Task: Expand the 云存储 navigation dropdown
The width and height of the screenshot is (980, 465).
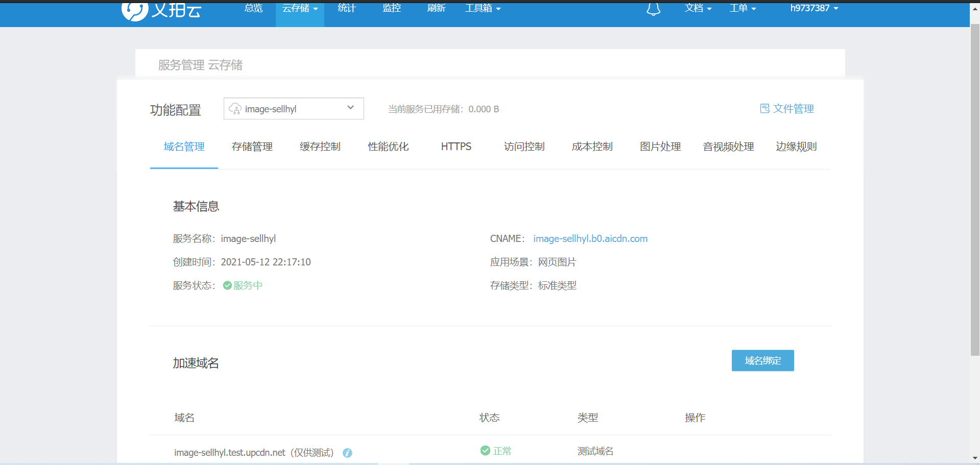Action: (300, 9)
